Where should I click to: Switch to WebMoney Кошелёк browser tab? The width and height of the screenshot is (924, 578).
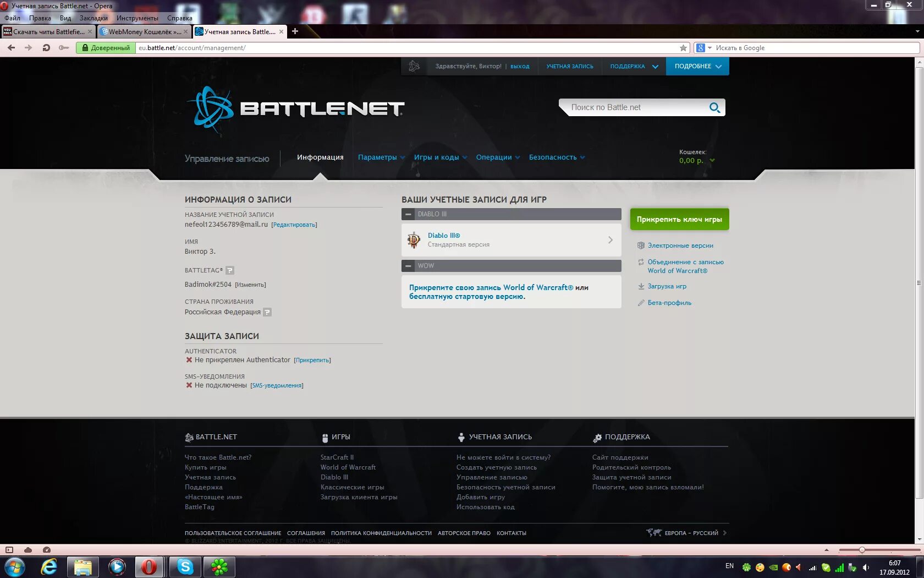tap(145, 32)
